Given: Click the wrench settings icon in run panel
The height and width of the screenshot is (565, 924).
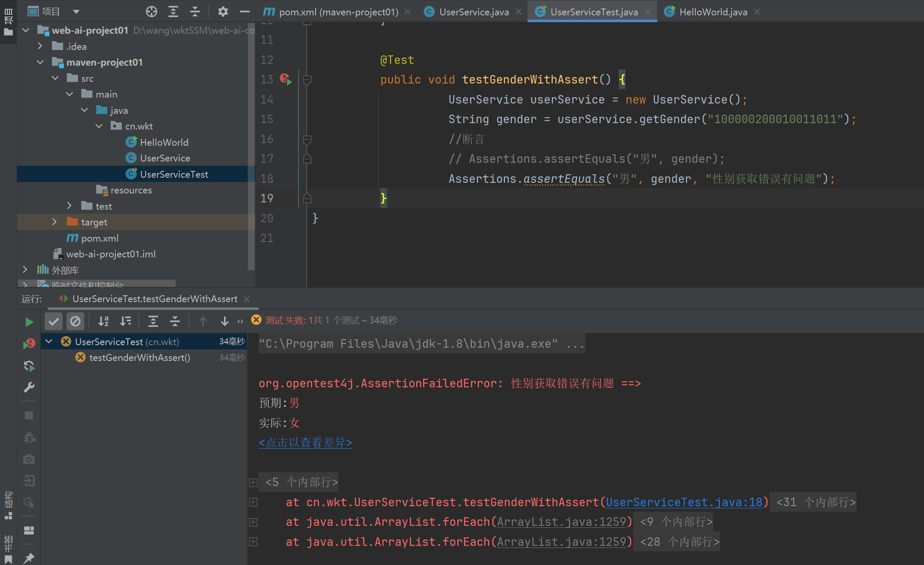Looking at the screenshot, I should point(29,387).
